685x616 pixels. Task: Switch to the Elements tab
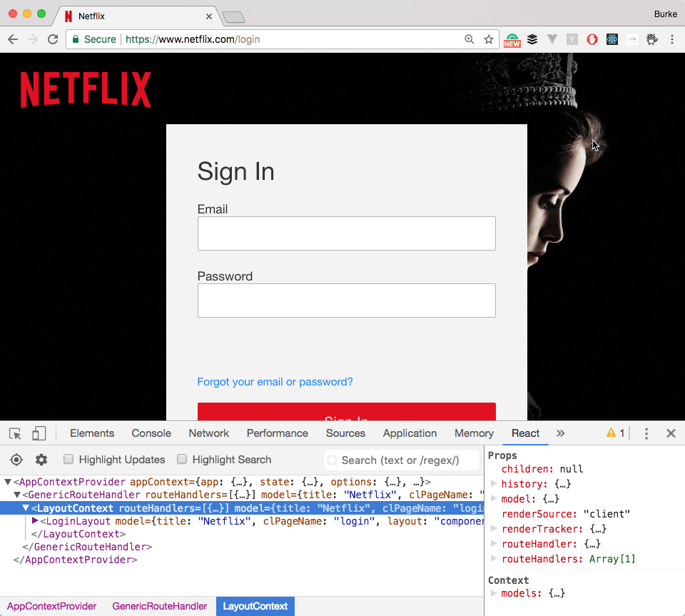pyautogui.click(x=92, y=433)
